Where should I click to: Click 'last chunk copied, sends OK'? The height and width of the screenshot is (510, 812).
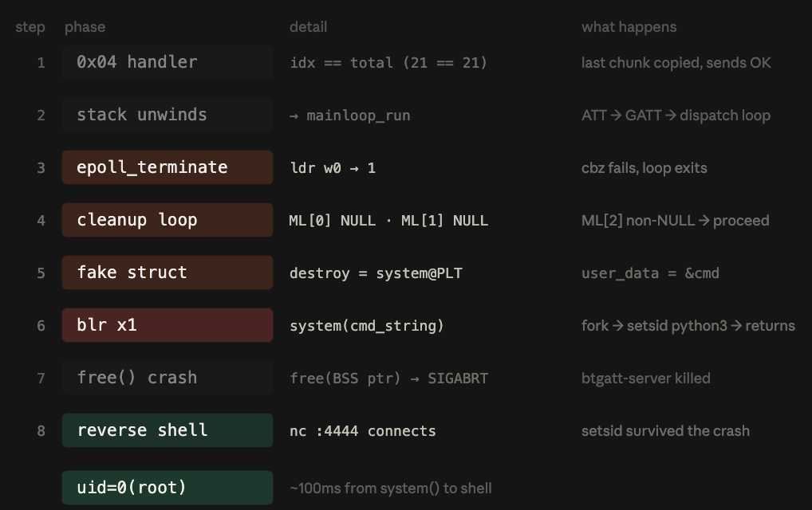click(676, 63)
